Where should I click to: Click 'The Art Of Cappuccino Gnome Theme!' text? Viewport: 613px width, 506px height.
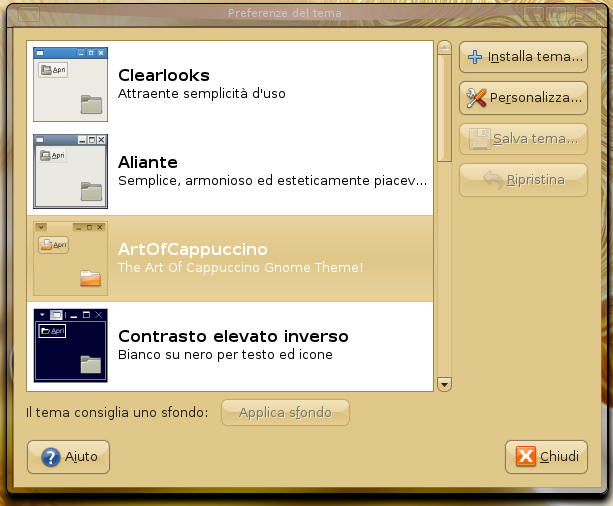coord(240,268)
